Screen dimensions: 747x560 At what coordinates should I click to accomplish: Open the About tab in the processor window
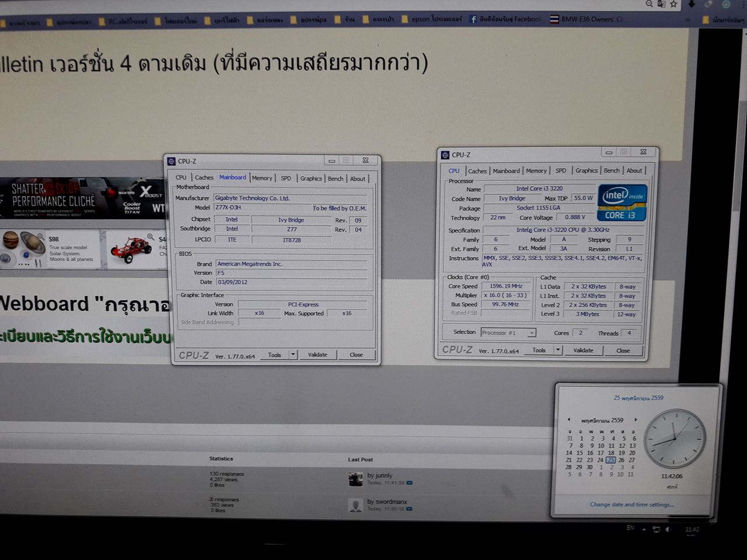point(634,171)
